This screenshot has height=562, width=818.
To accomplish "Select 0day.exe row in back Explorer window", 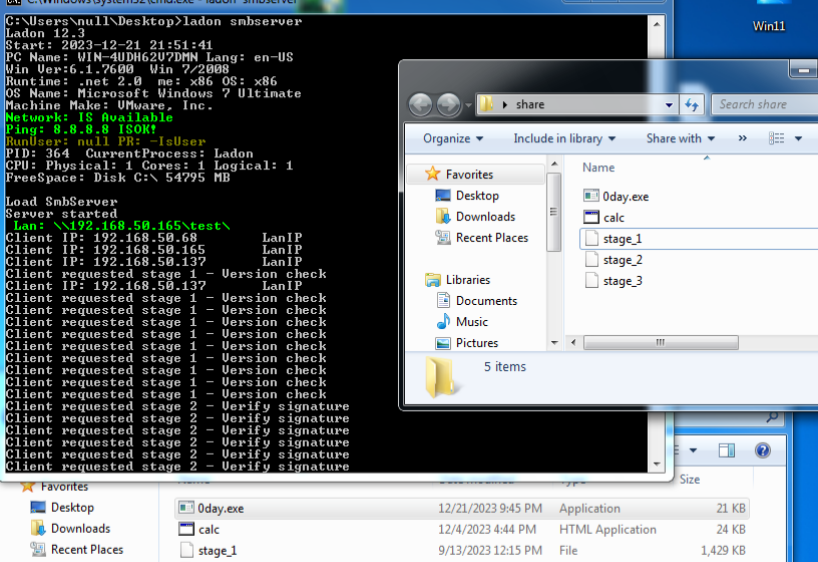I will [462, 508].
